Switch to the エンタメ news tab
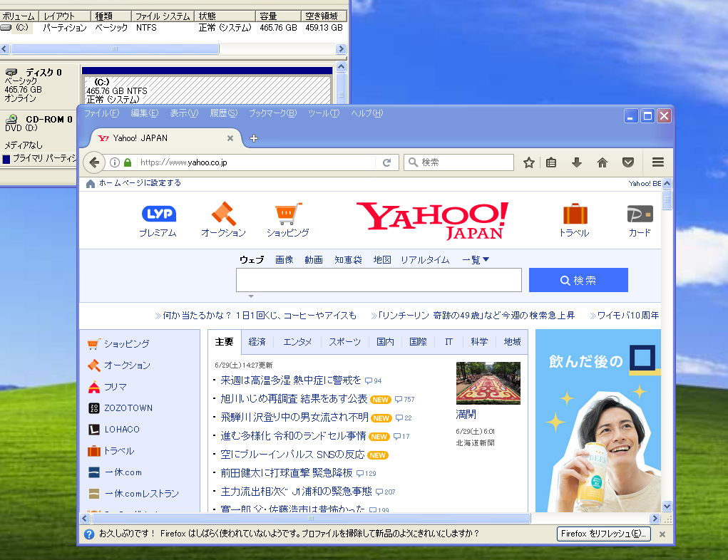The image size is (728, 560). pyautogui.click(x=297, y=341)
